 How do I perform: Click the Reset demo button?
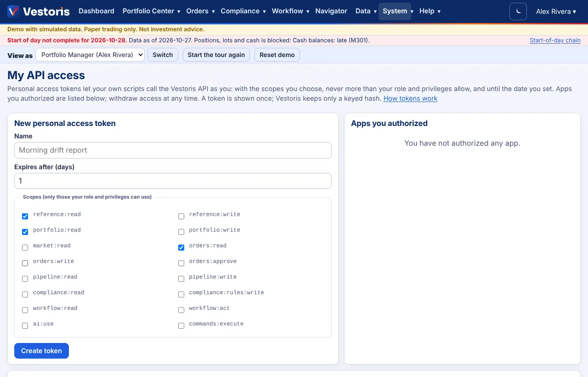pyautogui.click(x=277, y=55)
